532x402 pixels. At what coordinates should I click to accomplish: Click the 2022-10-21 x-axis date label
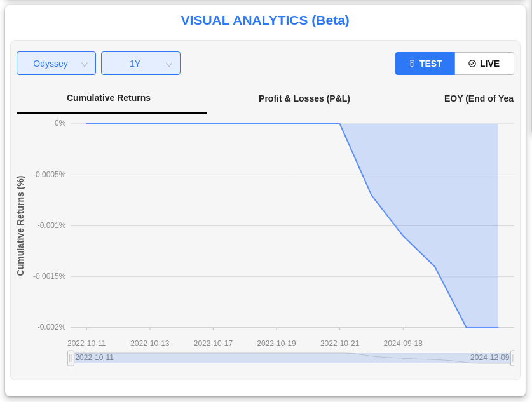click(x=339, y=344)
